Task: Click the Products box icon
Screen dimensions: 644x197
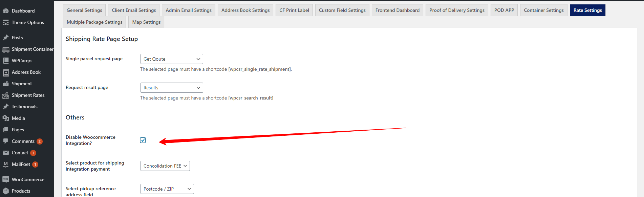Action: tap(6, 191)
